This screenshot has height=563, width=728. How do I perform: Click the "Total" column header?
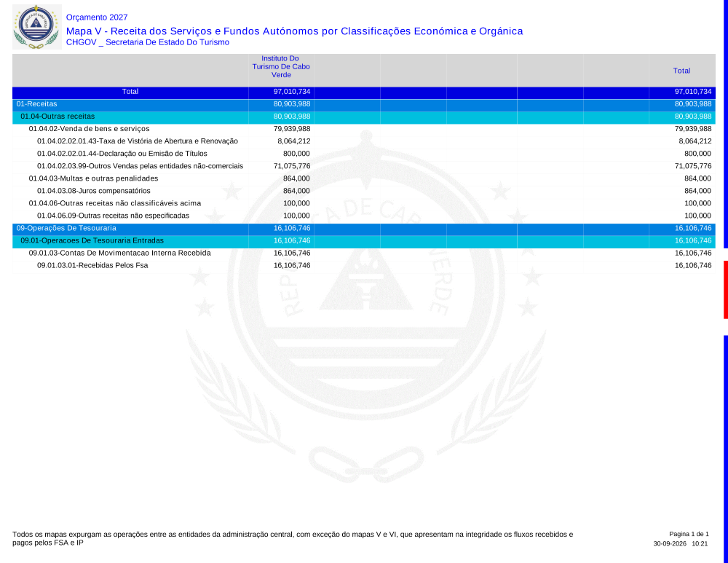click(x=681, y=71)
